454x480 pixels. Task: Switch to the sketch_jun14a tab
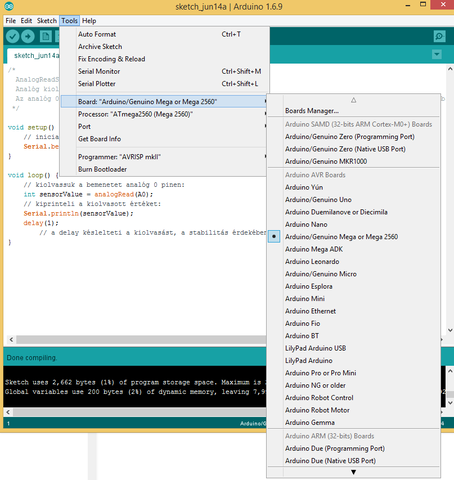[33, 55]
